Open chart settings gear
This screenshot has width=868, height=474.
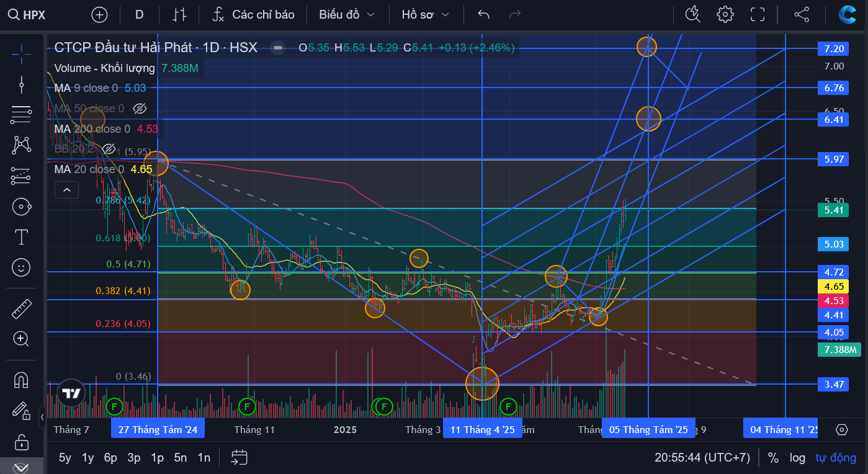[x=725, y=15]
